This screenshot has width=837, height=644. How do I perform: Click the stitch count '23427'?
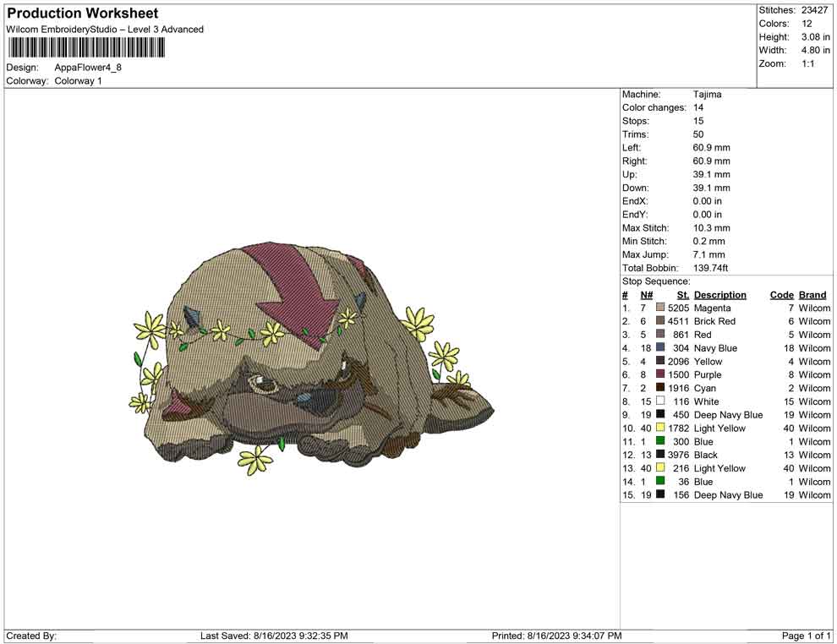pyautogui.click(x=814, y=10)
